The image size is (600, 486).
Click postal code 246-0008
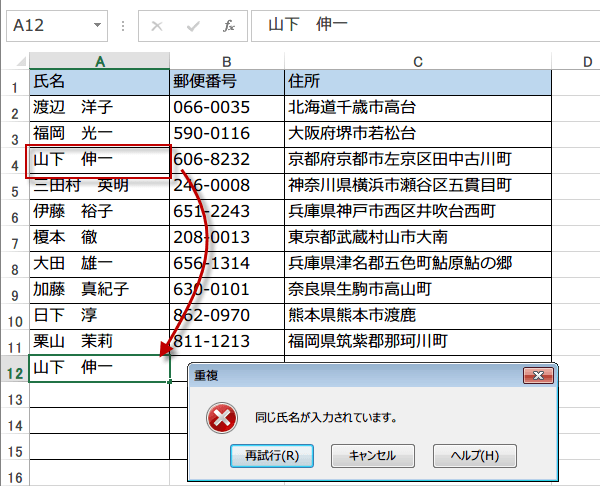point(227,186)
